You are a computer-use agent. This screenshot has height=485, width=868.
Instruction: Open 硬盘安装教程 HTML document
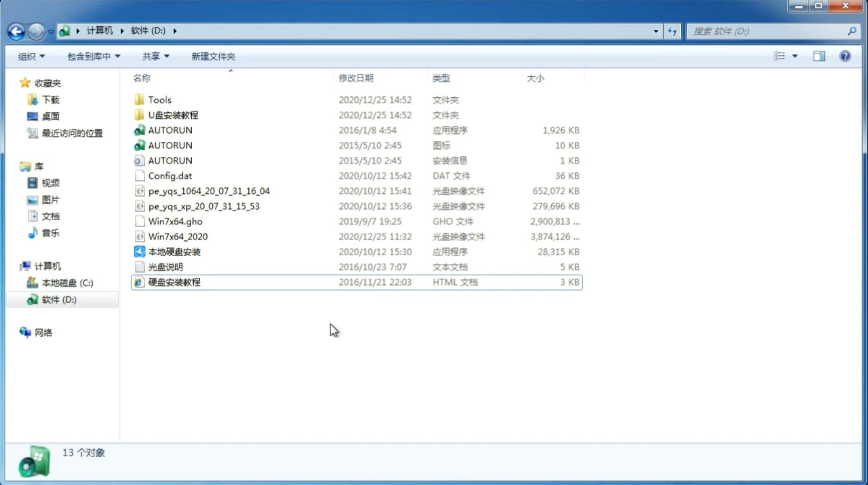pyautogui.click(x=174, y=282)
